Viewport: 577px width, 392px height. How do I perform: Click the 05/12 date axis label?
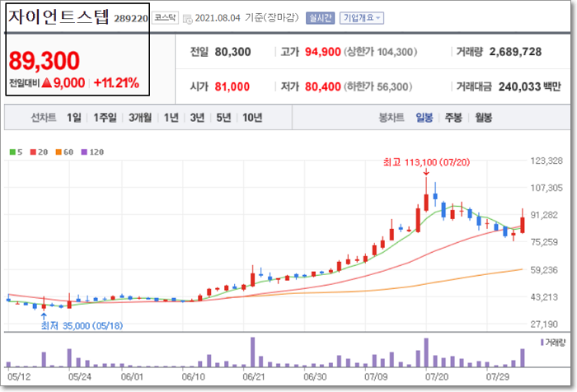click(19, 377)
